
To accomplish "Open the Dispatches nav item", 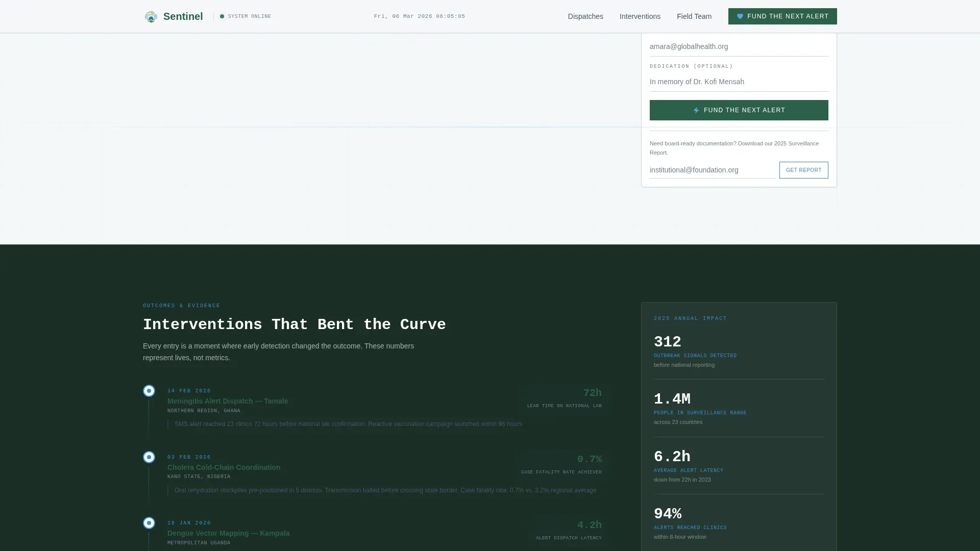I will point(585,16).
